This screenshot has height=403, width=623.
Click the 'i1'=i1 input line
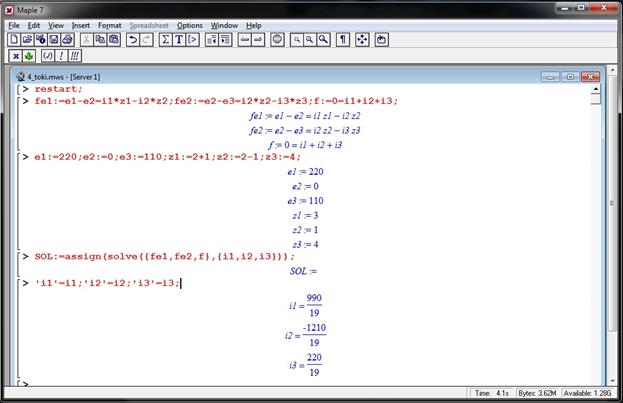[107, 283]
